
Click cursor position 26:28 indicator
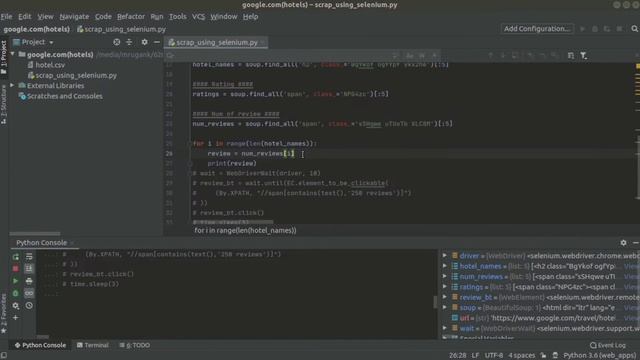pos(458,356)
